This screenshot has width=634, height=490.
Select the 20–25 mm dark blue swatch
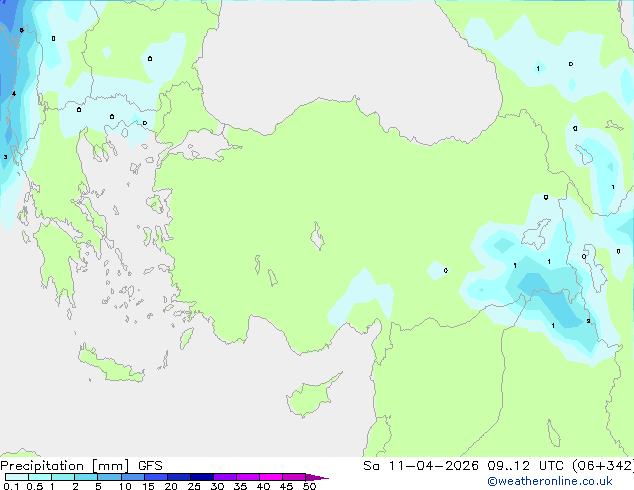click(179, 477)
